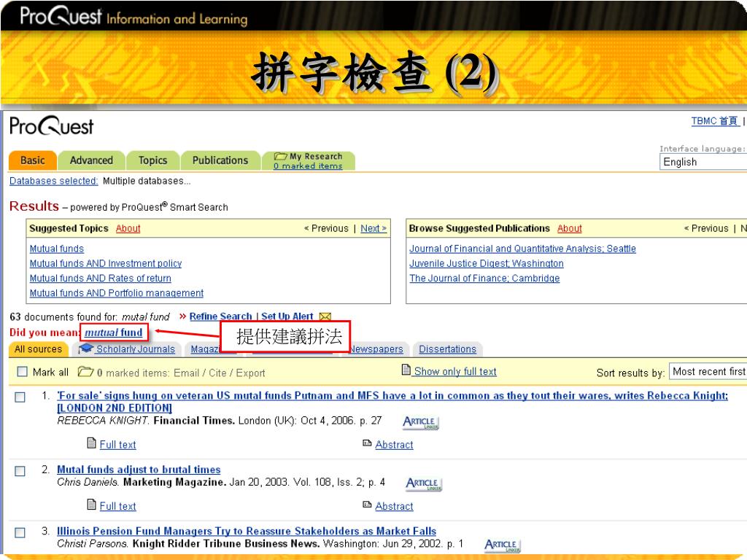Switch to the Advanced search tab
The image size is (747, 560).
click(x=91, y=160)
